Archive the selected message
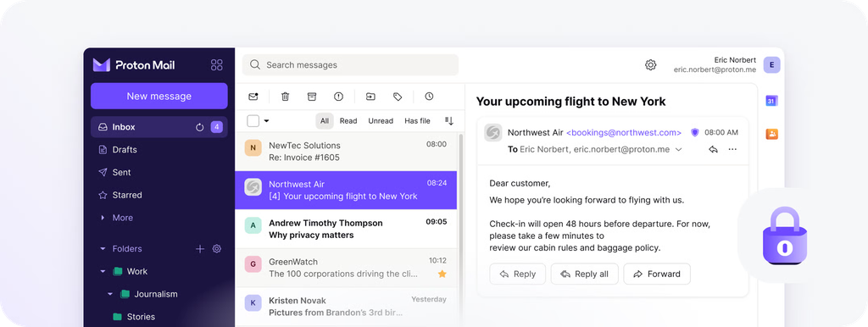 click(x=312, y=97)
